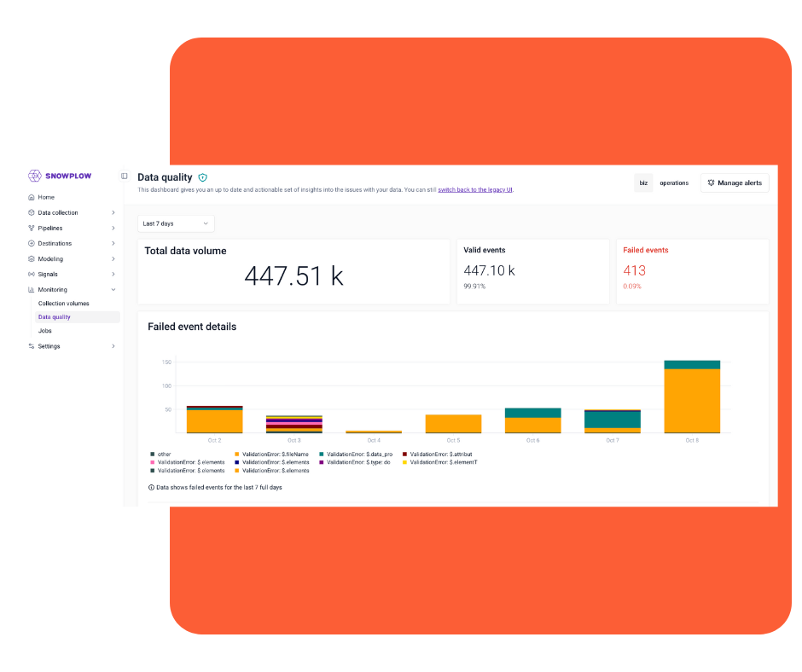Viewport: 802px width, 672px height.
Task: Click the orange segment of the Oct 8 bar
Action: click(692, 401)
